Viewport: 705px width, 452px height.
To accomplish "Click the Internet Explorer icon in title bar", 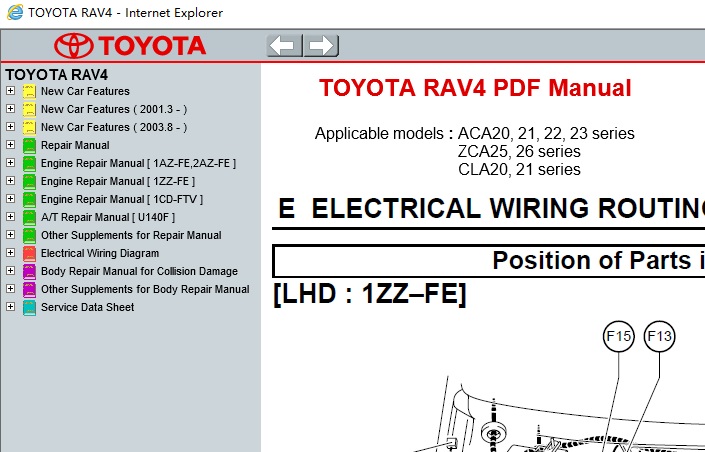I will [15, 12].
